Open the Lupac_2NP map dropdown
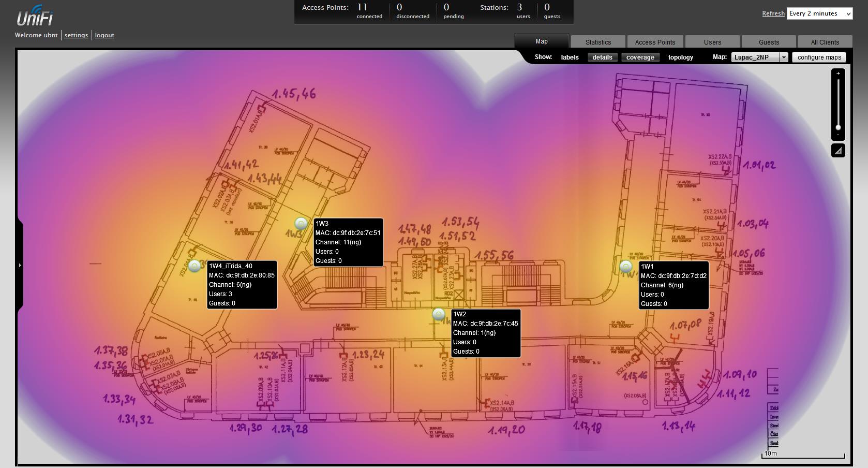 click(759, 57)
